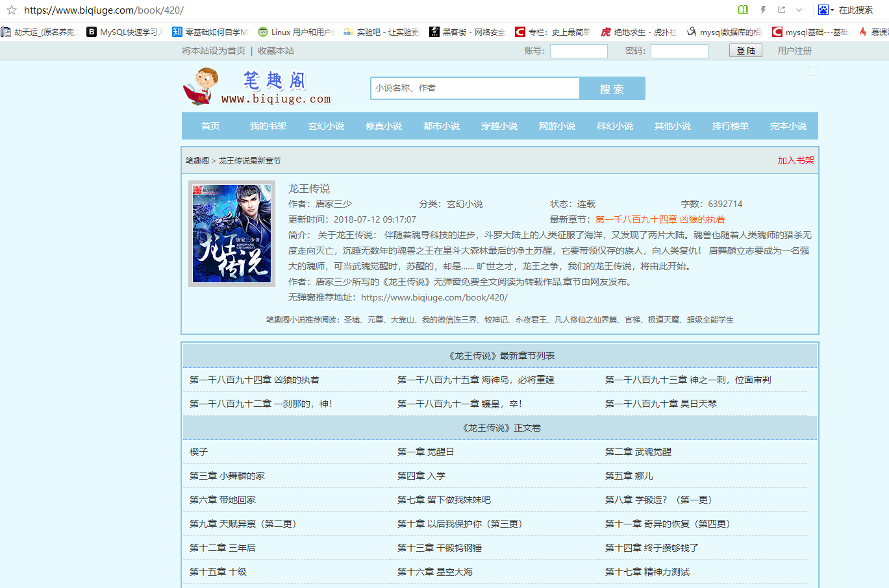This screenshot has height=588, width=889.
Task: Click the 龙王传说 book cover thumbnail
Action: click(x=232, y=234)
